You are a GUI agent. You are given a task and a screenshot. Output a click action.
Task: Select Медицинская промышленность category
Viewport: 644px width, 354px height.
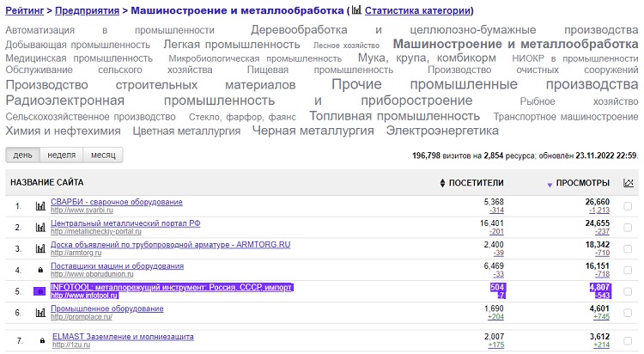(79, 58)
